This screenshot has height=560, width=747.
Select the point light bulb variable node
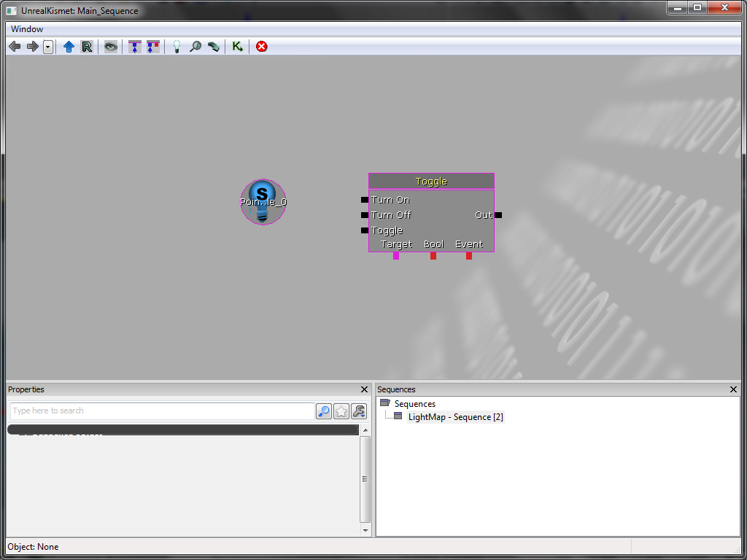tap(263, 203)
